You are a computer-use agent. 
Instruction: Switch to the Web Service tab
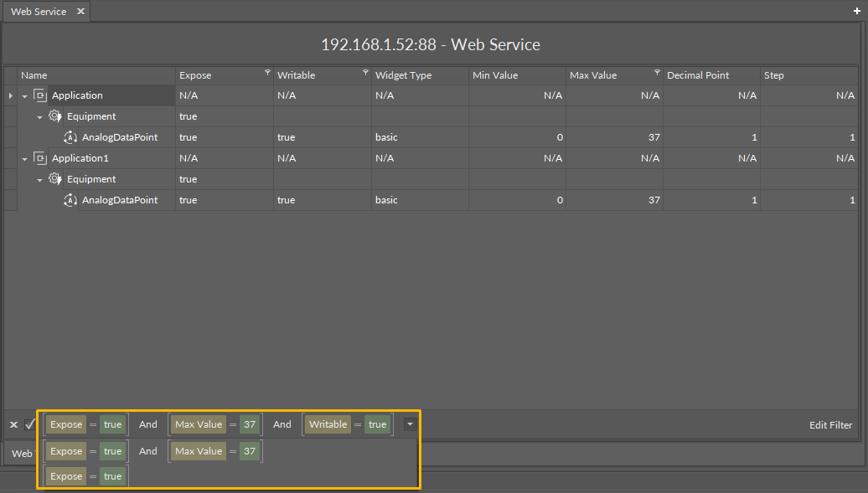coord(38,12)
